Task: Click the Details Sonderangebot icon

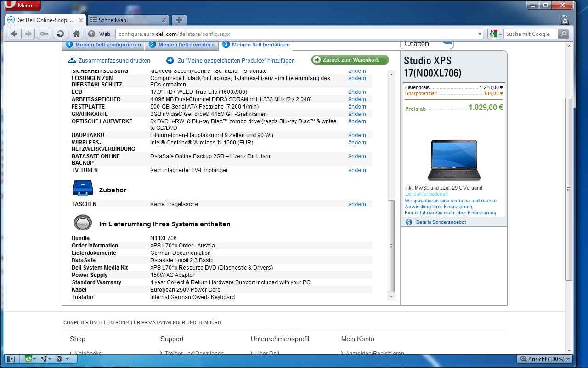Action: coord(409,222)
